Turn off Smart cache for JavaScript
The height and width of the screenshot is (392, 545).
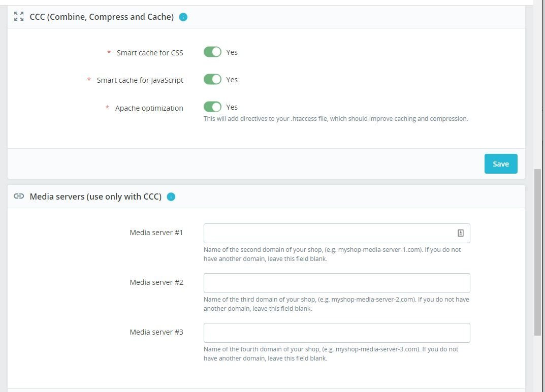pos(212,80)
